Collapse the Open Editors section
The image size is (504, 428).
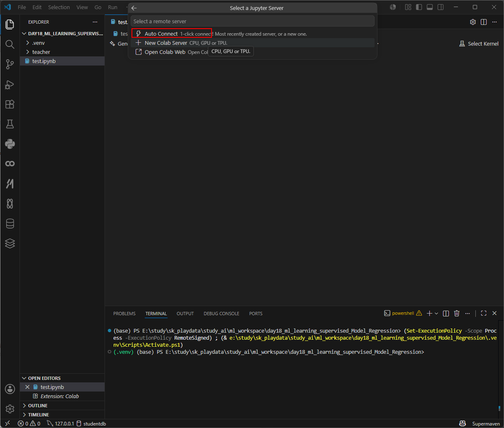click(62, 378)
